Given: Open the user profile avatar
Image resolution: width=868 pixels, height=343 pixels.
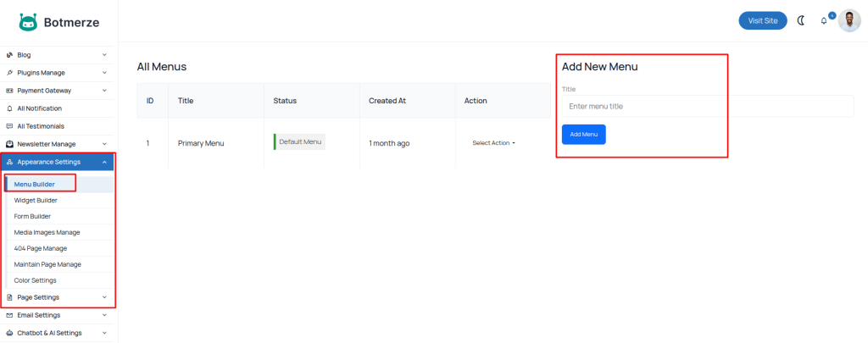Looking at the screenshot, I should (x=849, y=20).
